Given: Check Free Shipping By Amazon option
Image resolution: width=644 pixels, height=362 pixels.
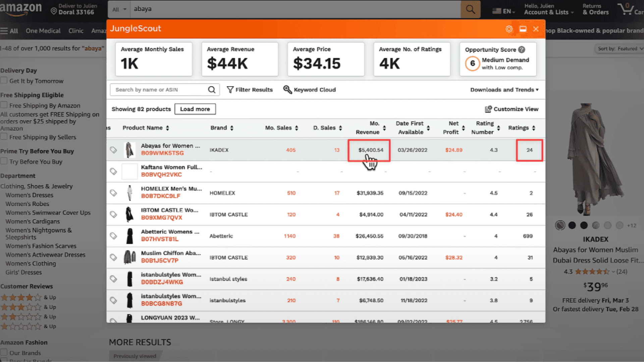Looking at the screenshot, I should pyautogui.click(x=4, y=105).
